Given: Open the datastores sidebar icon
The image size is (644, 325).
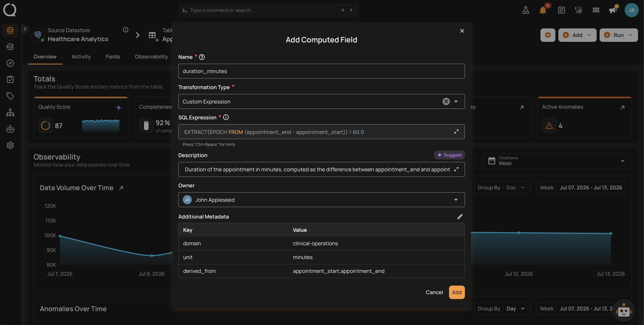Looking at the screenshot, I should pyautogui.click(x=10, y=30).
